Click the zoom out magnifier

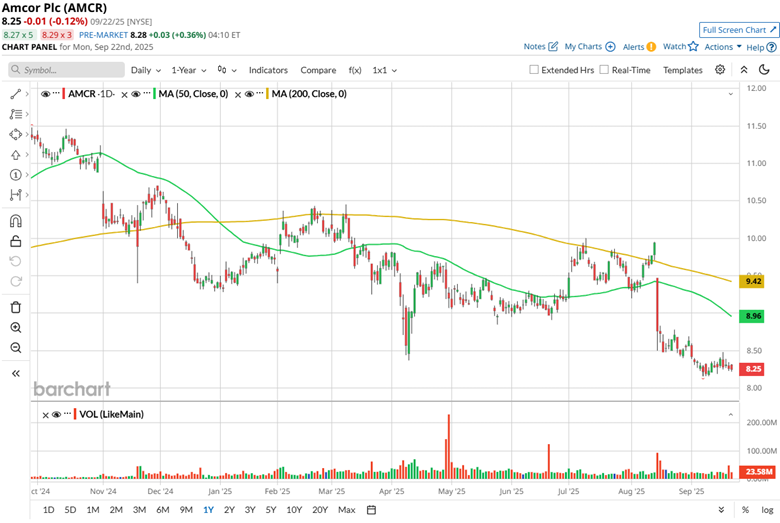pos(15,347)
